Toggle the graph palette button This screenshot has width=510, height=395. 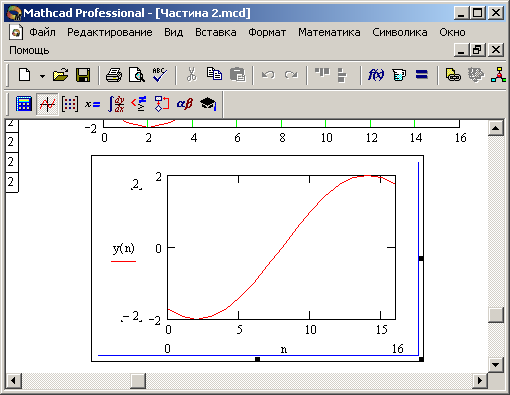(x=47, y=104)
